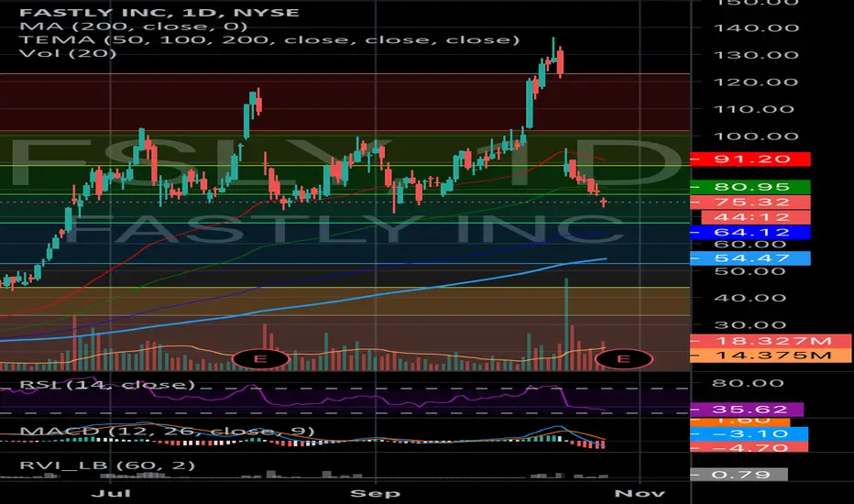
Task: Click the earnings E marker near November
Action: [624, 359]
